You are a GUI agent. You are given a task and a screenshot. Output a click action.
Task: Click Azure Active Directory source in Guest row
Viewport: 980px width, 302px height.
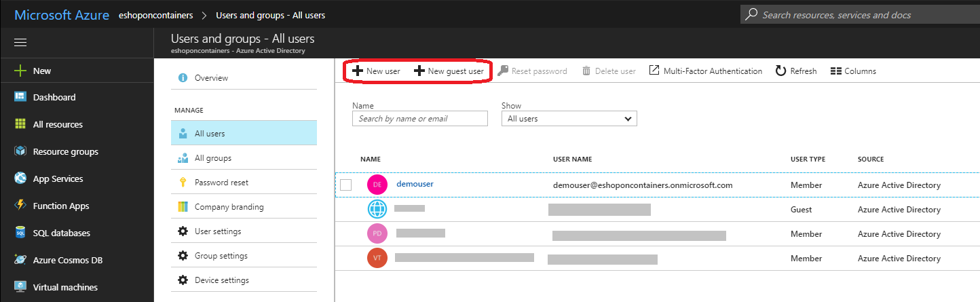(x=899, y=210)
